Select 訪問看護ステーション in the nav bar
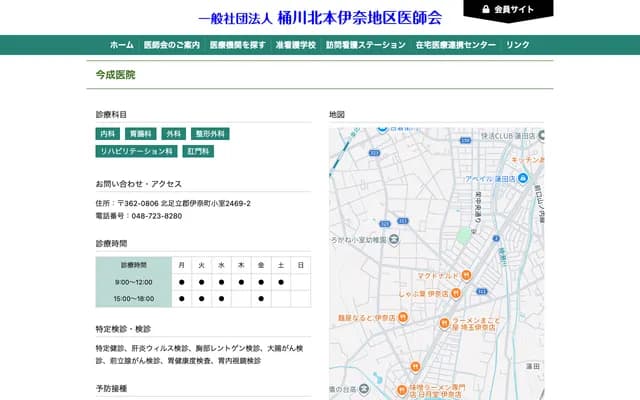This screenshot has height=400, width=640. (365, 45)
